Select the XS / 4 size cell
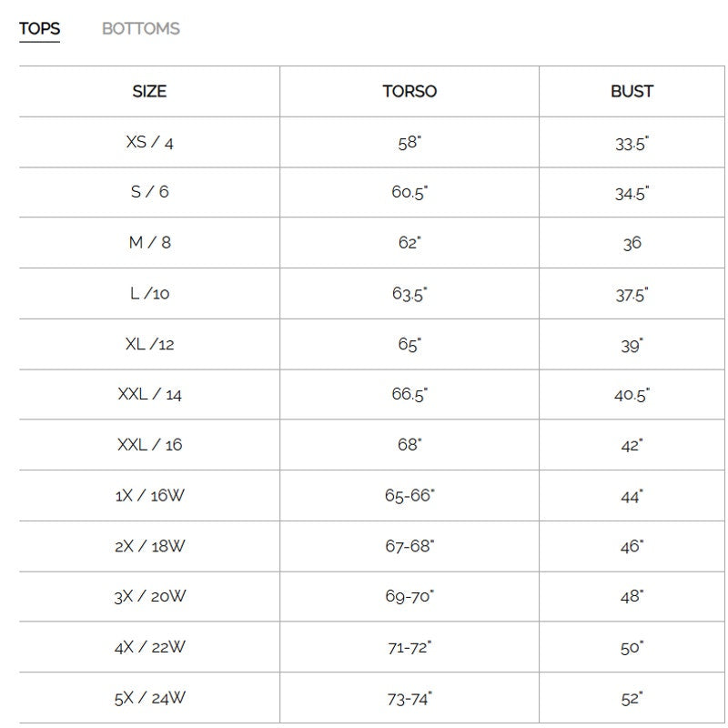This screenshot has height=728, width=728. 149,143
